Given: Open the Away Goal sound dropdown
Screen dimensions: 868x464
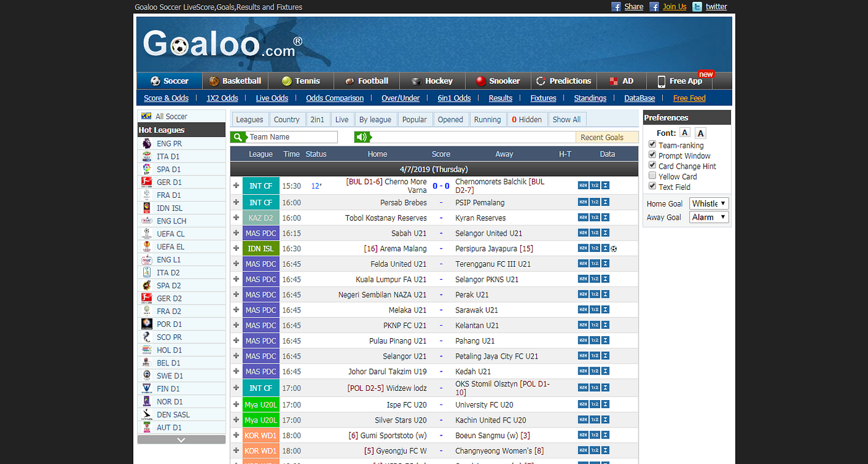Looking at the screenshot, I should click(x=709, y=217).
